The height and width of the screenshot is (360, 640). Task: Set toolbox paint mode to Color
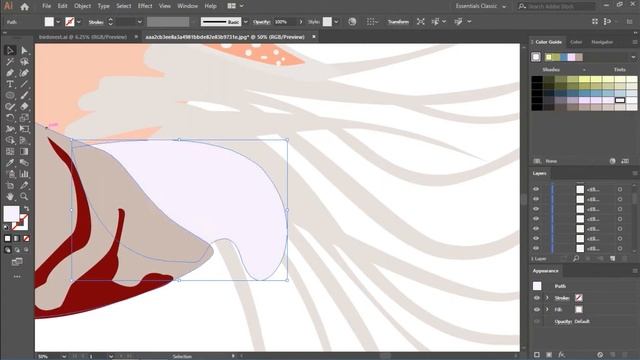7,238
